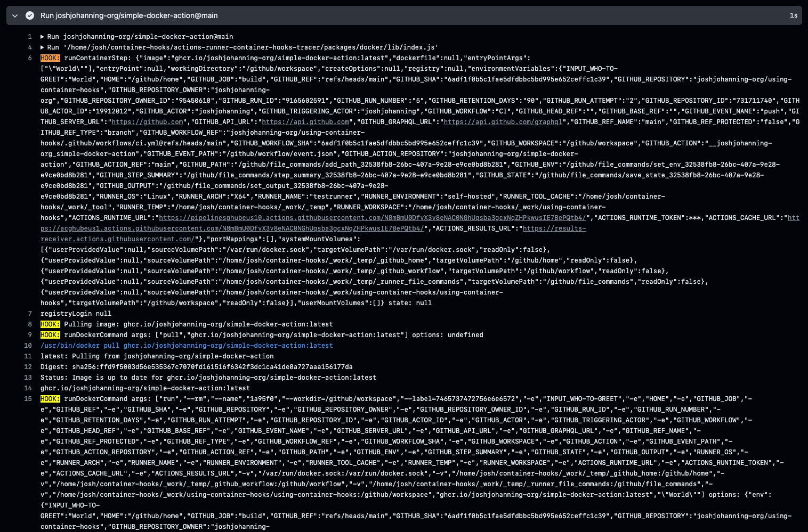Click the blue /usr/bin/docker pull command line
This screenshot has width=808, height=532.
[x=187, y=346]
